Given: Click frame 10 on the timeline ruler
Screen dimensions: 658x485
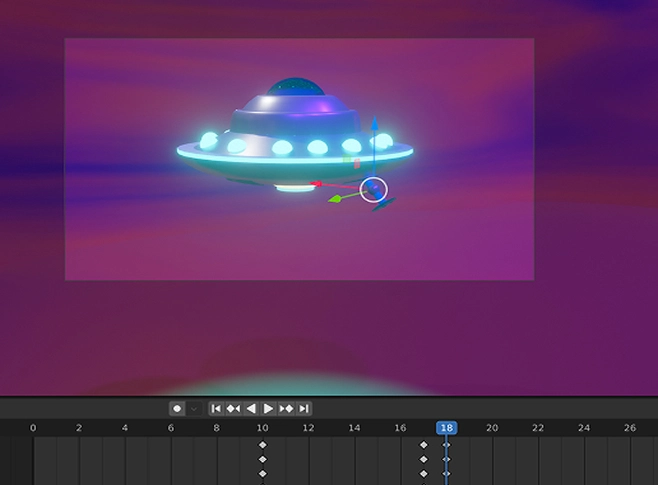Looking at the screenshot, I should [262, 428].
